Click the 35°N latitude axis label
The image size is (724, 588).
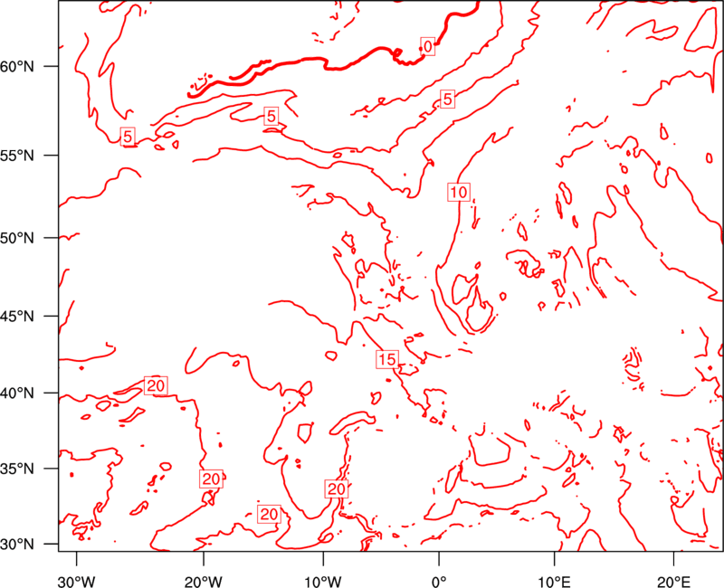pyautogui.click(x=17, y=469)
